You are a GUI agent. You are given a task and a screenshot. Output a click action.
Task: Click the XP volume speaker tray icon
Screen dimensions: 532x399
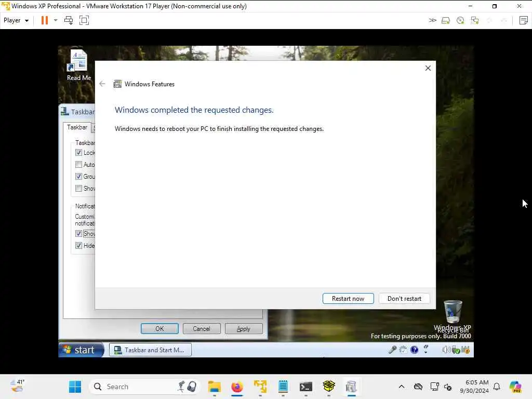(x=446, y=350)
